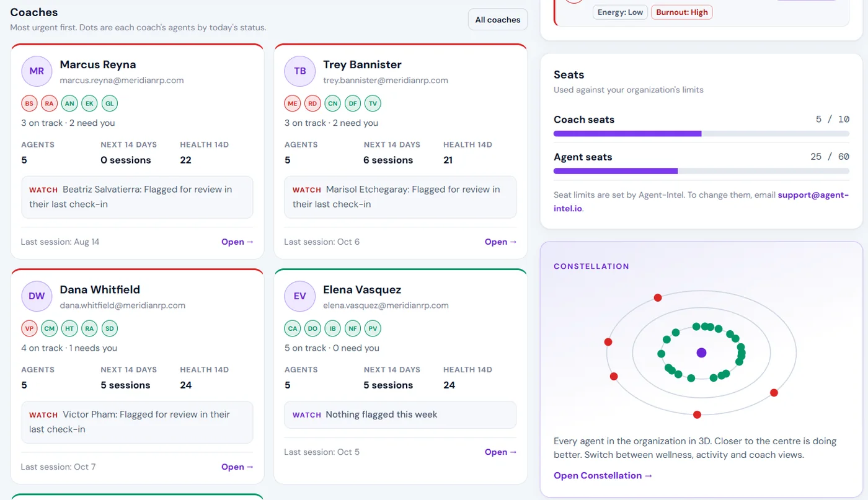
Task: Select the green AN agent dot
Action: click(69, 103)
